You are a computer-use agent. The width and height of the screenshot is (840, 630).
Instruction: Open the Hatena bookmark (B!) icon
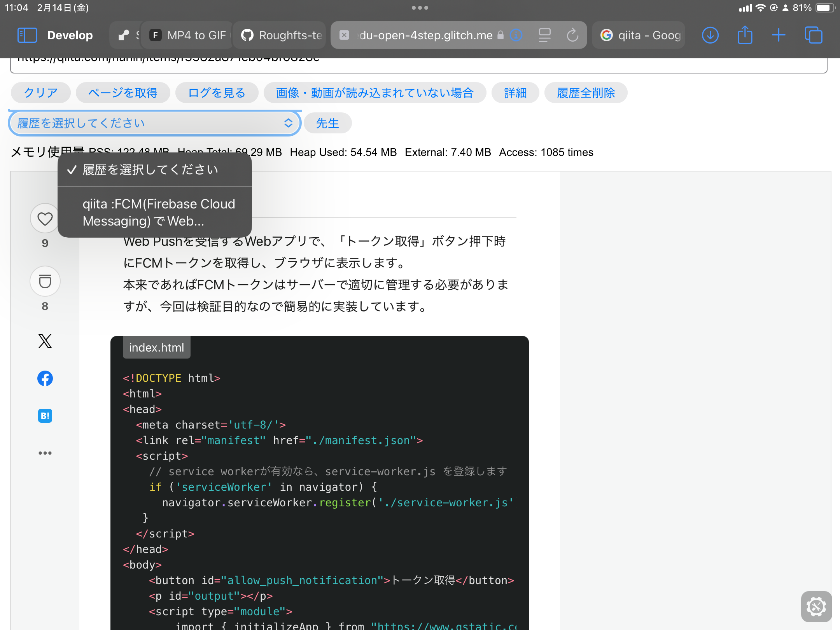45,415
